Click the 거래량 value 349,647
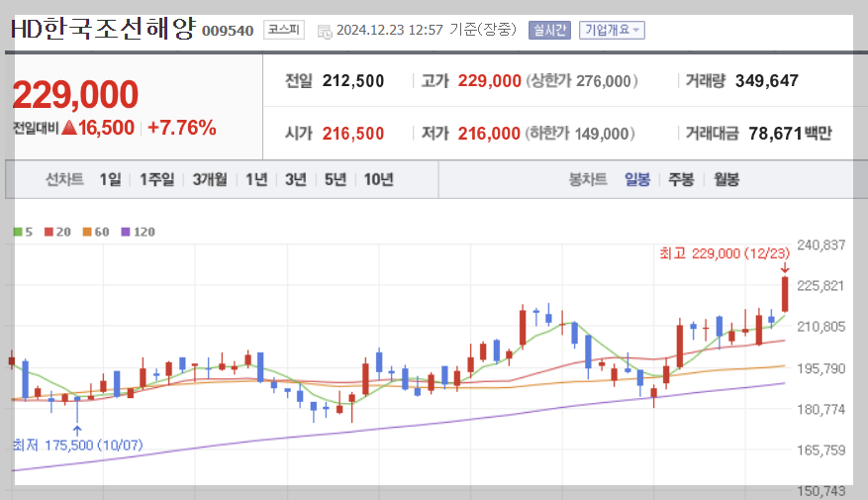This screenshot has height=500, width=868. pyautogui.click(x=767, y=81)
